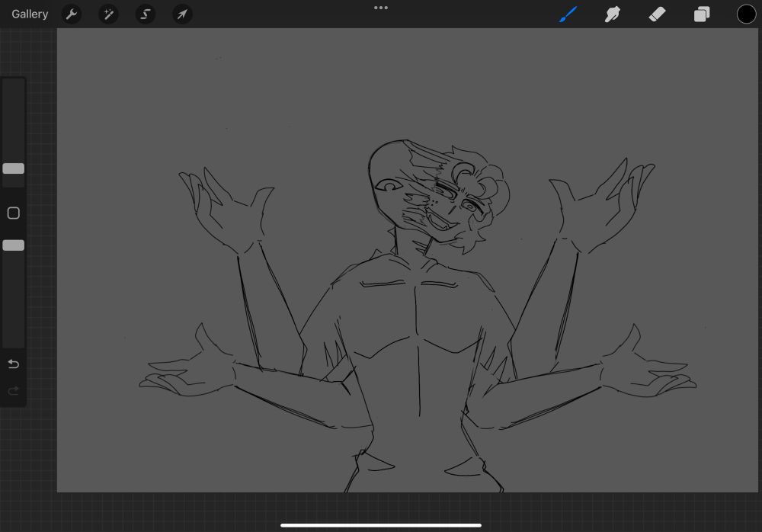
Task: Open the Gallery
Action: tap(30, 14)
